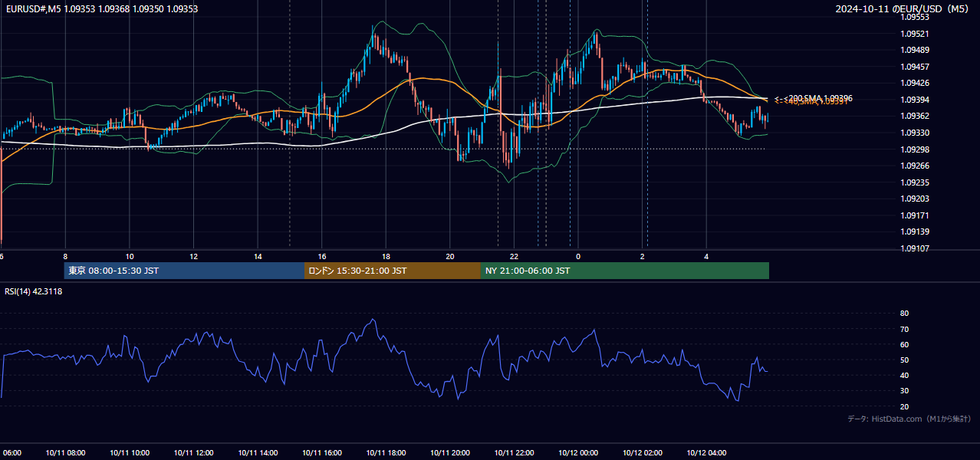The width and height of the screenshot is (980, 460).
Task: Click hour label 22 under price chart
Action: click(x=515, y=256)
